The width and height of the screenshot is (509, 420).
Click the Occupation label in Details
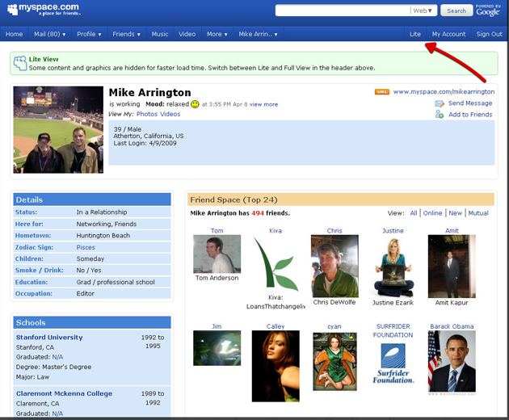tap(33, 294)
